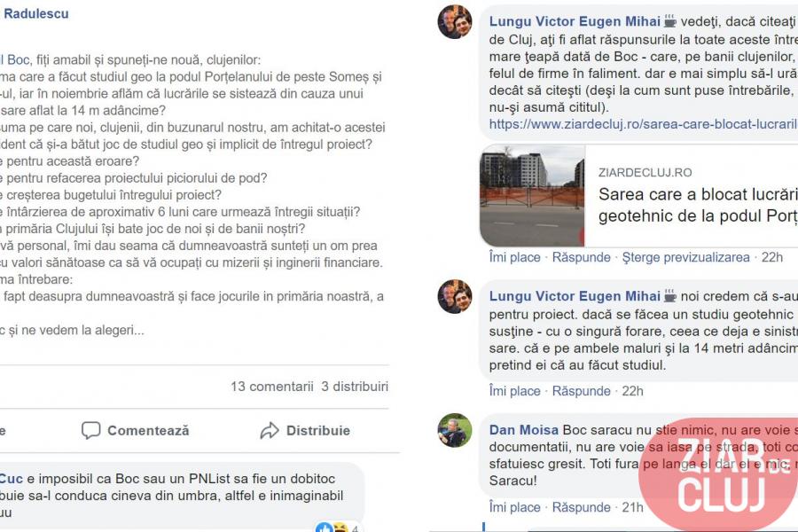The image size is (798, 532).
Task: Click Îmi place under the 22h geotehnic comment
Action: click(514, 391)
